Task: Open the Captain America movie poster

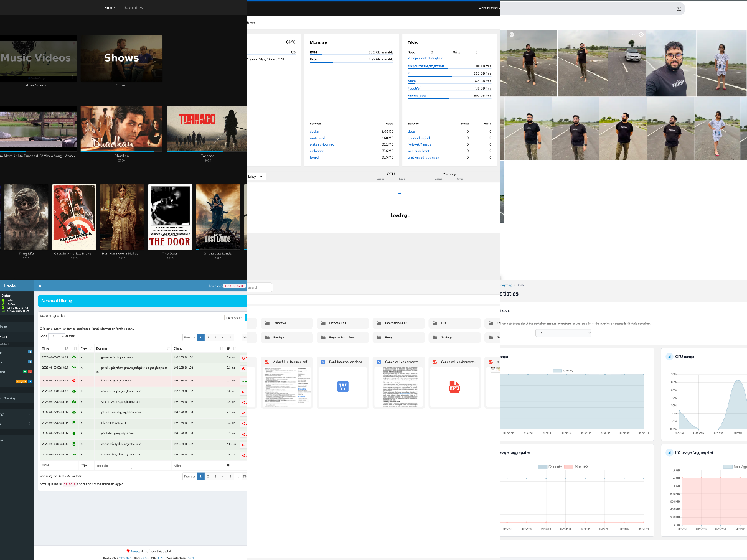Action: pyautogui.click(x=74, y=217)
